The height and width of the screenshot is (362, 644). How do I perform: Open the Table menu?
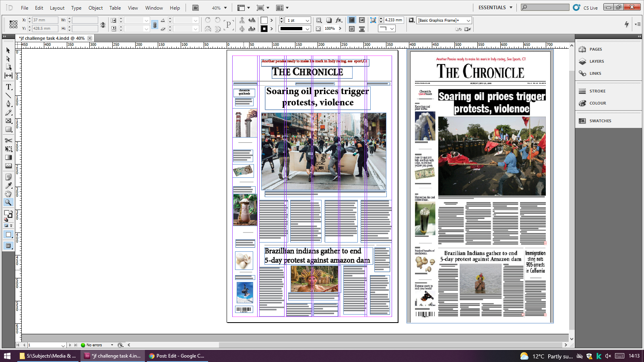[115, 8]
